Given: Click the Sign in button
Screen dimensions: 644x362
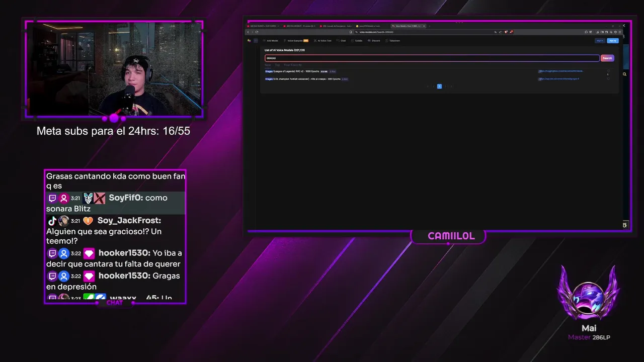Looking at the screenshot, I should coord(600,41).
